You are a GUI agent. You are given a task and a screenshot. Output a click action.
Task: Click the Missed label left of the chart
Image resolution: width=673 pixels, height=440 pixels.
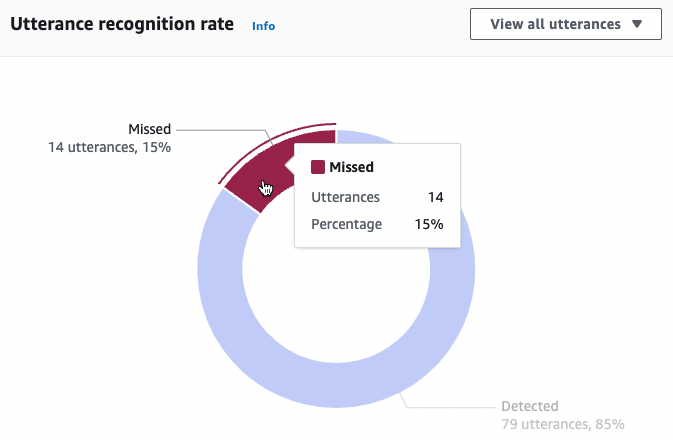click(x=150, y=129)
